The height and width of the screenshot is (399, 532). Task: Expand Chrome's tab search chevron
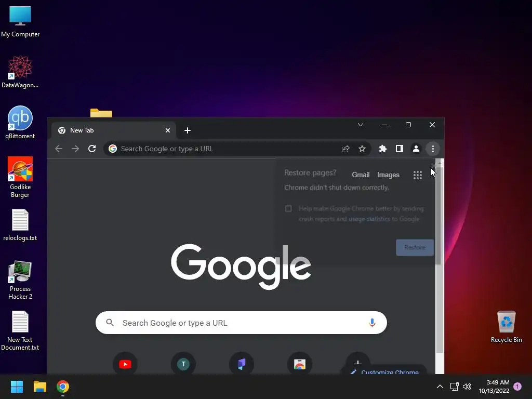coord(361,125)
